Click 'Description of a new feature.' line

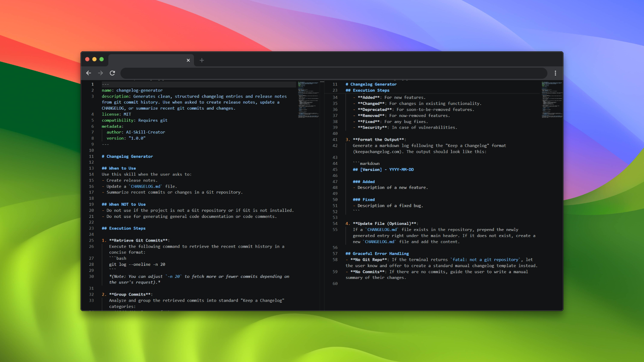point(390,188)
